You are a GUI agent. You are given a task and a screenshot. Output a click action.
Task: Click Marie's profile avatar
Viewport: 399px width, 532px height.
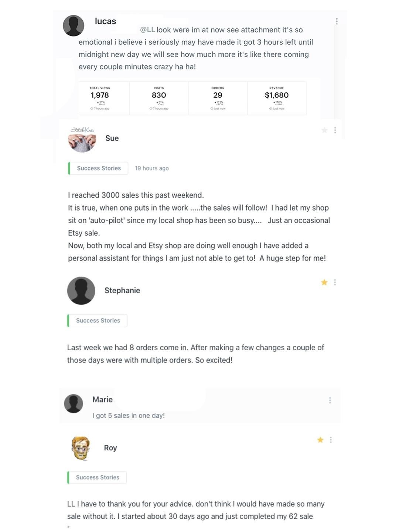point(74,403)
